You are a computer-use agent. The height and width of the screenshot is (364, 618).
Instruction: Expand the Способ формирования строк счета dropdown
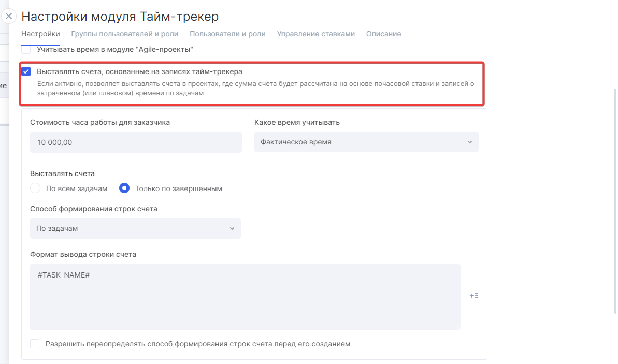(135, 228)
